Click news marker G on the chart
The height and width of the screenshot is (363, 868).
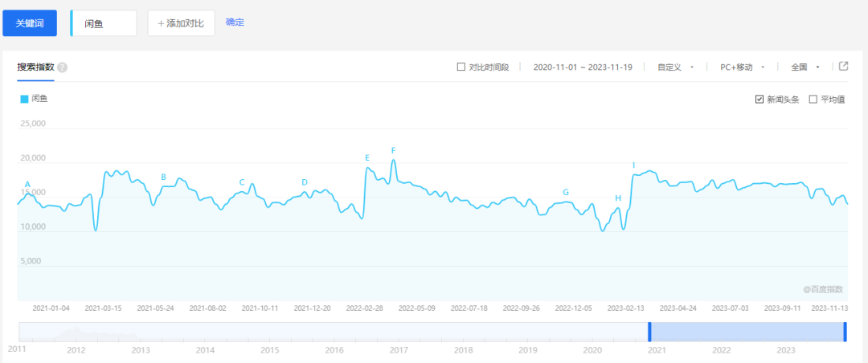(x=566, y=192)
